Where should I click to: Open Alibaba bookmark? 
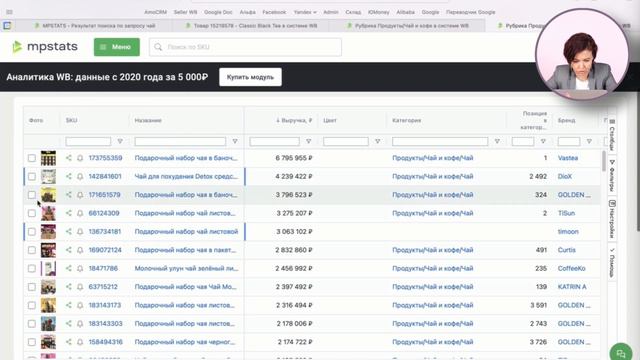click(405, 12)
